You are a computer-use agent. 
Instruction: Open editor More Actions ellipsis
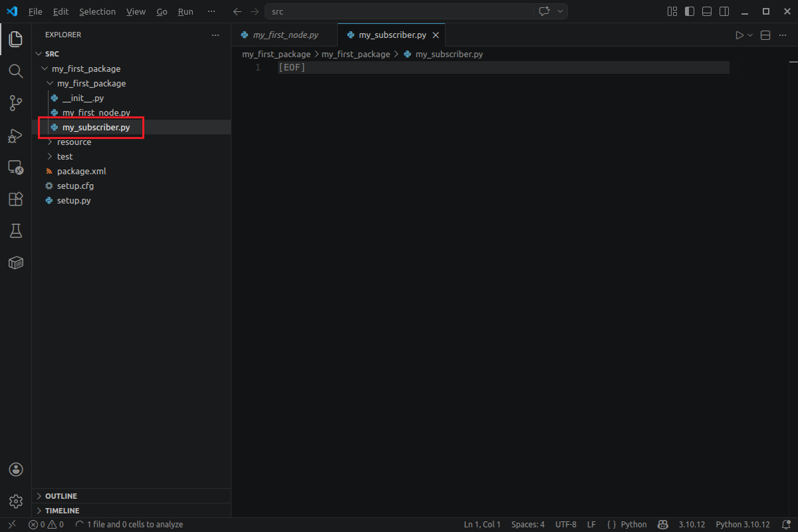tap(783, 35)
